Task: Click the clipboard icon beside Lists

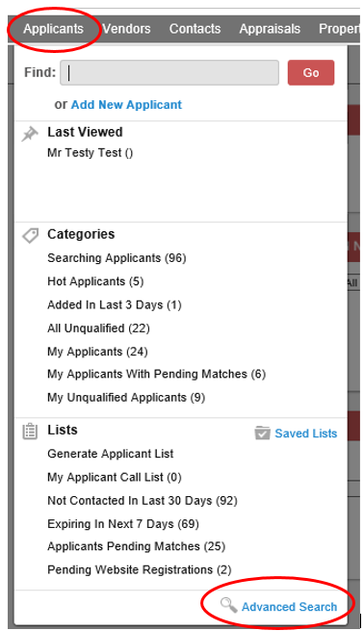Action: pos(30,432)
